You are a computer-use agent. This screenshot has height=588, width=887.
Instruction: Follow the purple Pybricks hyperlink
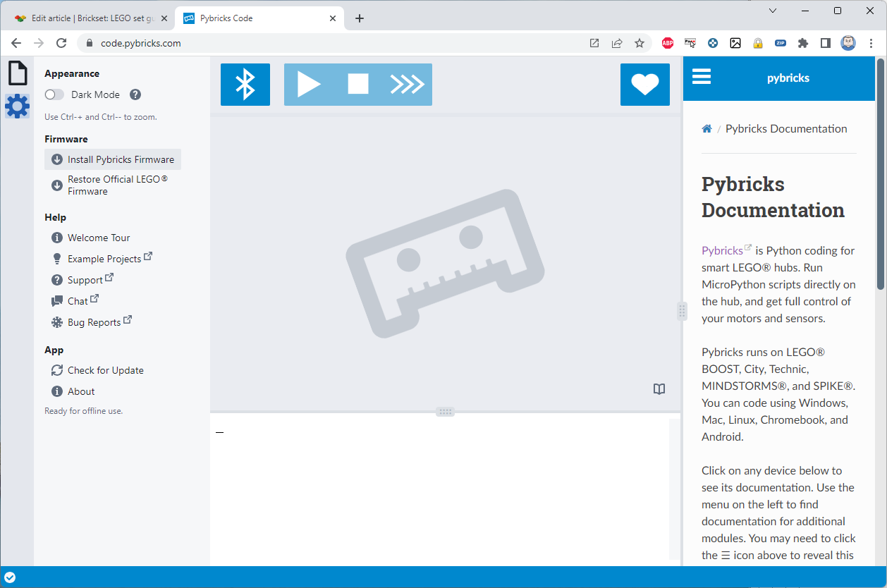(722, 250)
